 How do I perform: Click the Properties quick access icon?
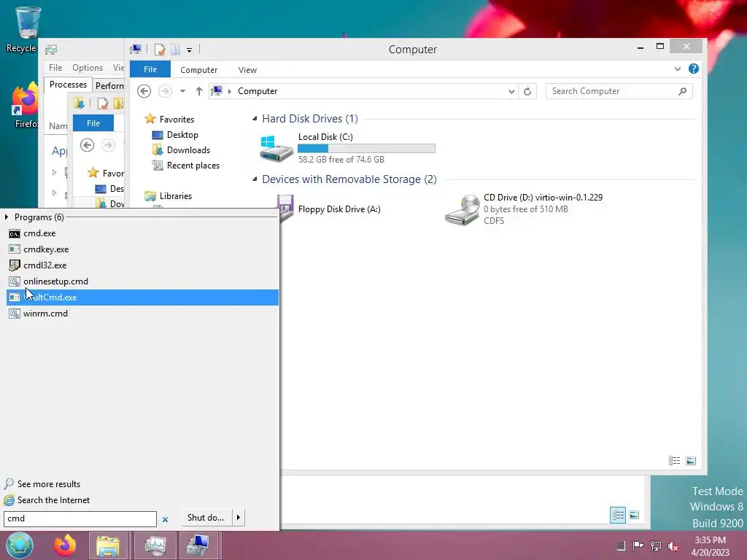pos(160,50)
